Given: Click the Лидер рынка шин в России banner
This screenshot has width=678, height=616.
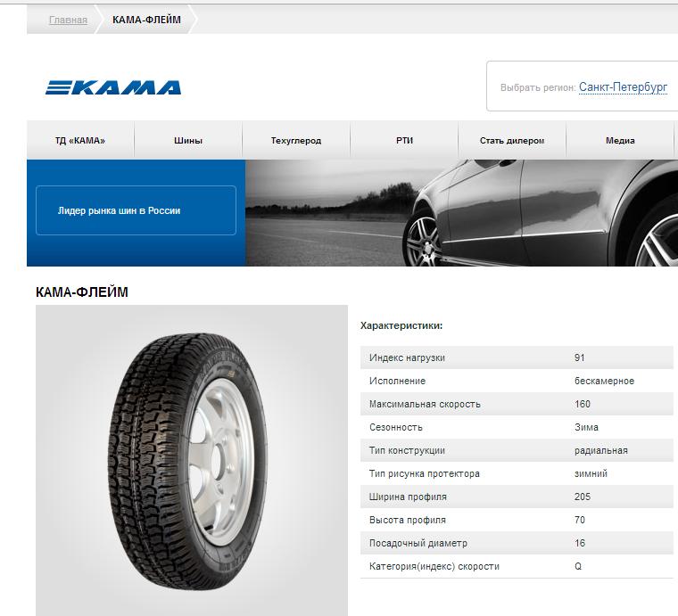Looking at the screenshot, I should click(x=136, y=210).
